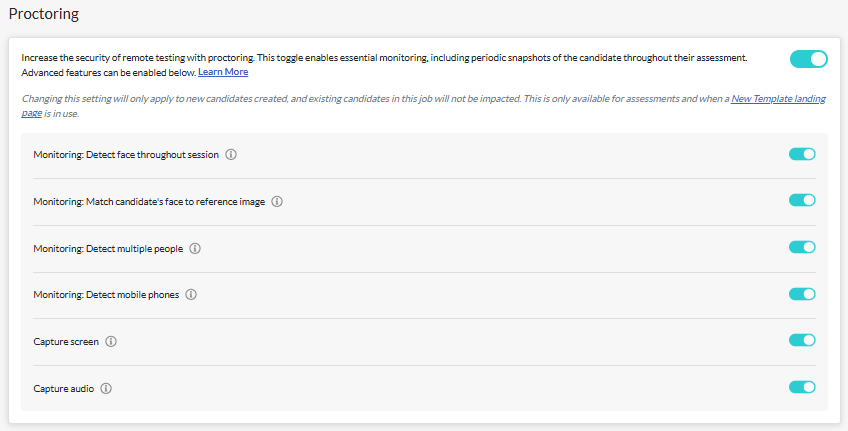Click info icon next to Detect mobile phones
This screenshot has height=431, width=848.
click(191, 295)
